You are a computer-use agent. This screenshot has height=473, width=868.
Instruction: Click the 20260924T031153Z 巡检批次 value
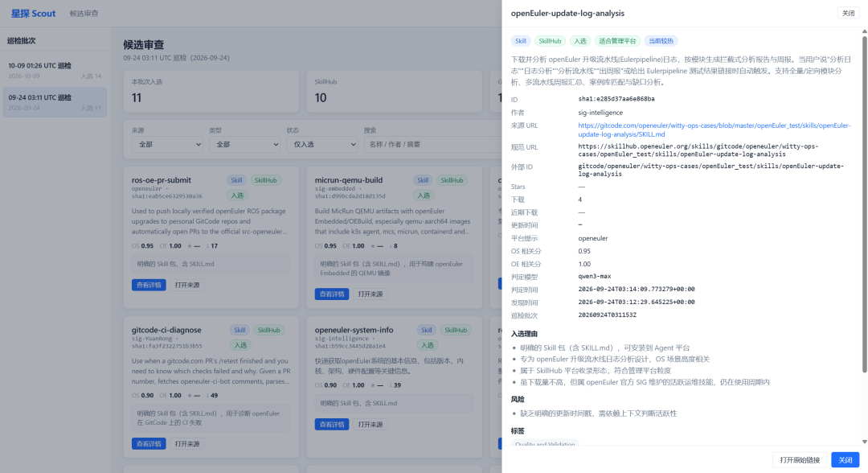(608, 315)
